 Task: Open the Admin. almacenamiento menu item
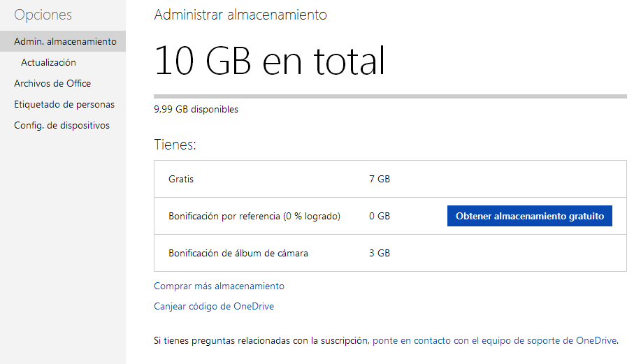[65, 41]
